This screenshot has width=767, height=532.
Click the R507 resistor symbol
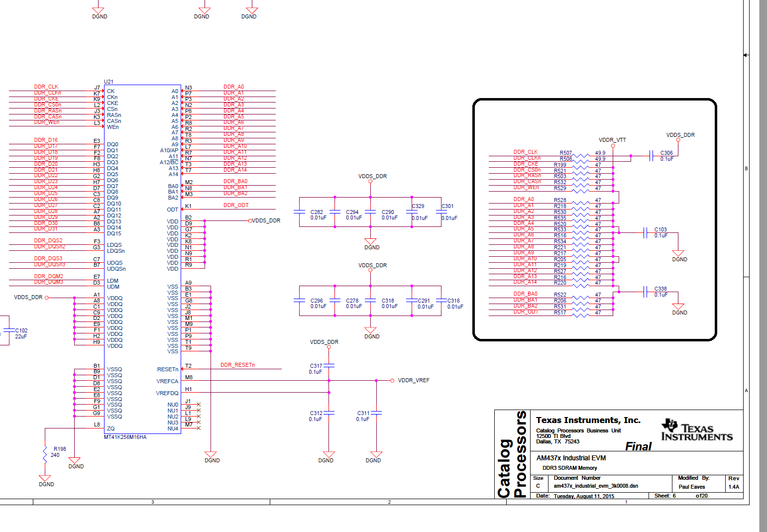coord(580,156)
